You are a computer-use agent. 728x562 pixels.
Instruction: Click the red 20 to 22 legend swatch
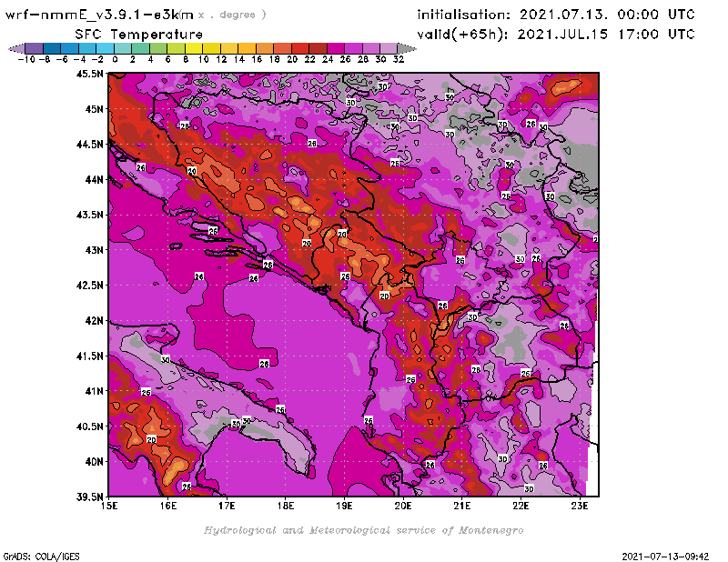tap(300, 49)
